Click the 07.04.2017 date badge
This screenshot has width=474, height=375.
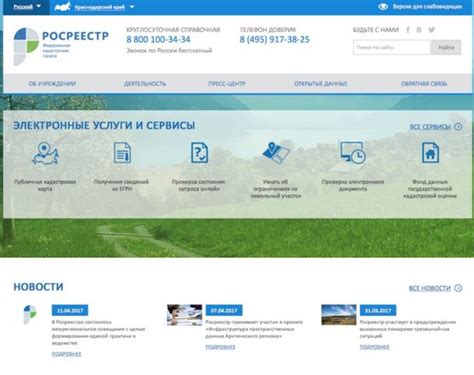click(224, 310)
